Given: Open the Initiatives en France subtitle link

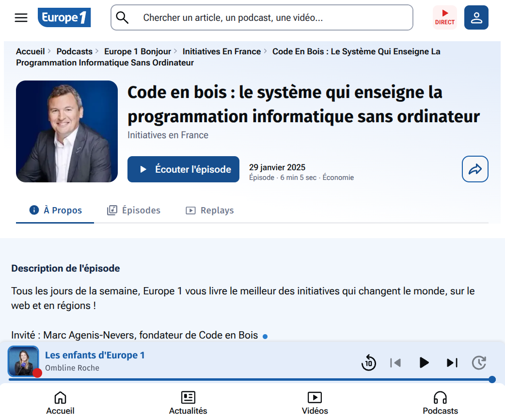Looking at the screenshot, I should 168,135.
